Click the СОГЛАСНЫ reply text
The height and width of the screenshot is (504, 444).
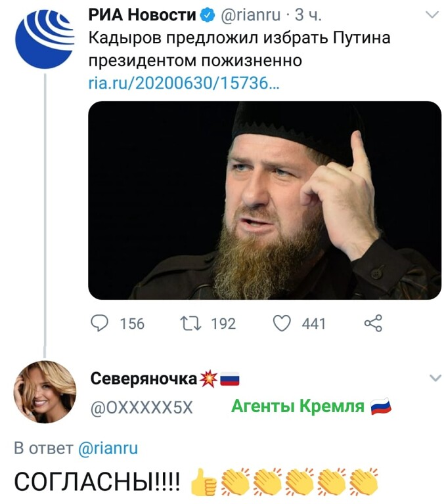97,482
